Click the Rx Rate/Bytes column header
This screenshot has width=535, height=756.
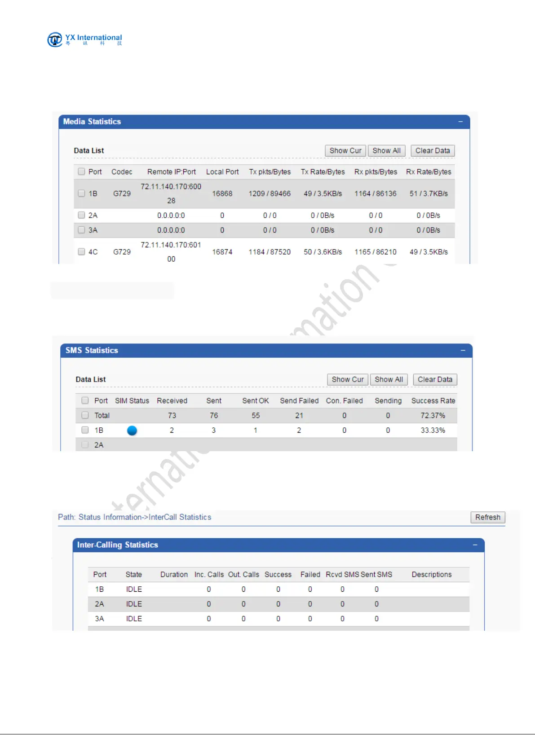(429, 172)
